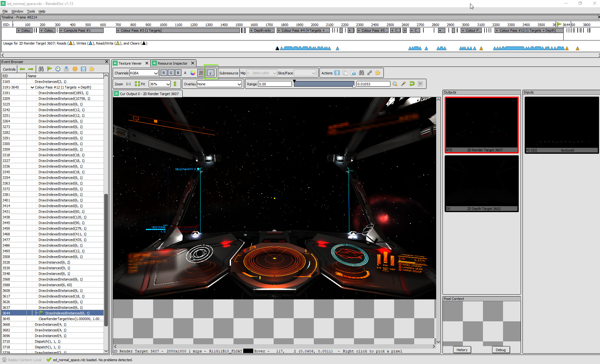Select PS 0[0] texture0 input thumbnail
This screenshot has width=600, height=364.
click(x=562, y=125)
